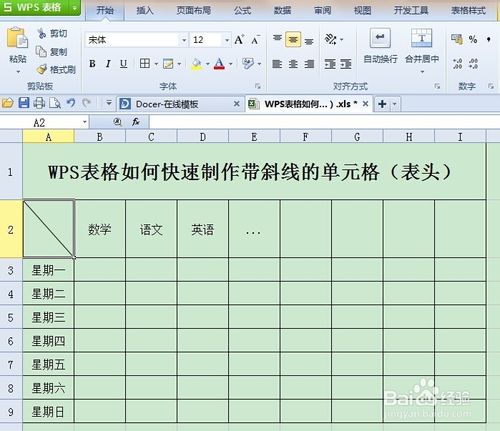Toggle Underline formatting
The image size is (500, 431).
coord(123,64)
